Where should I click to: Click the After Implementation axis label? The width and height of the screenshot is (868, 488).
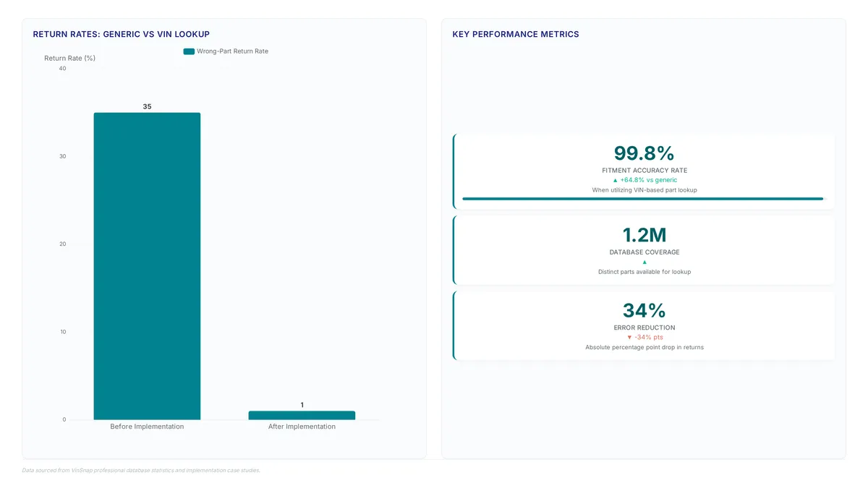[x=302, y=427]
